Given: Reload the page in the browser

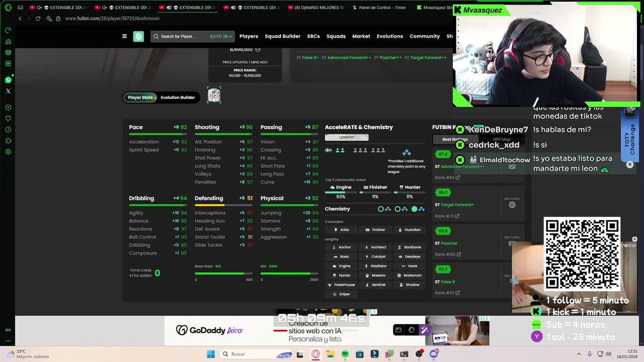Looking at the screenshot, I should 38,19.
